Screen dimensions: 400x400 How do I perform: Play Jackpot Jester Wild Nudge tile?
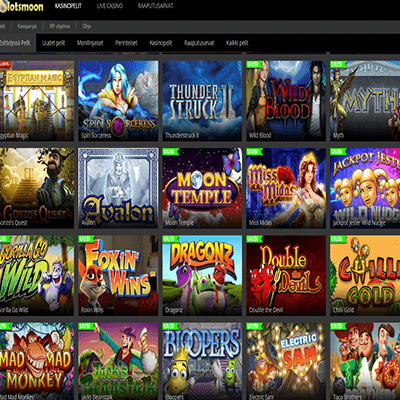[365, 188]
